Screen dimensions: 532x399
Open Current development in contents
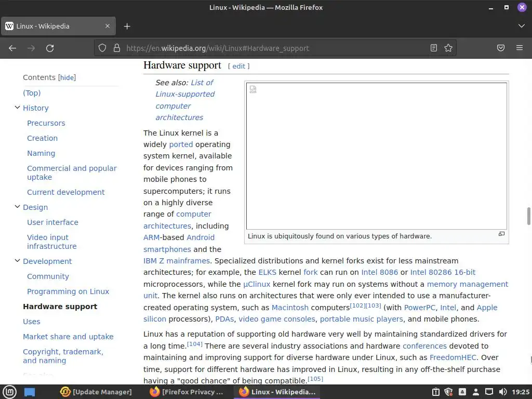click(x=66, y=192)
